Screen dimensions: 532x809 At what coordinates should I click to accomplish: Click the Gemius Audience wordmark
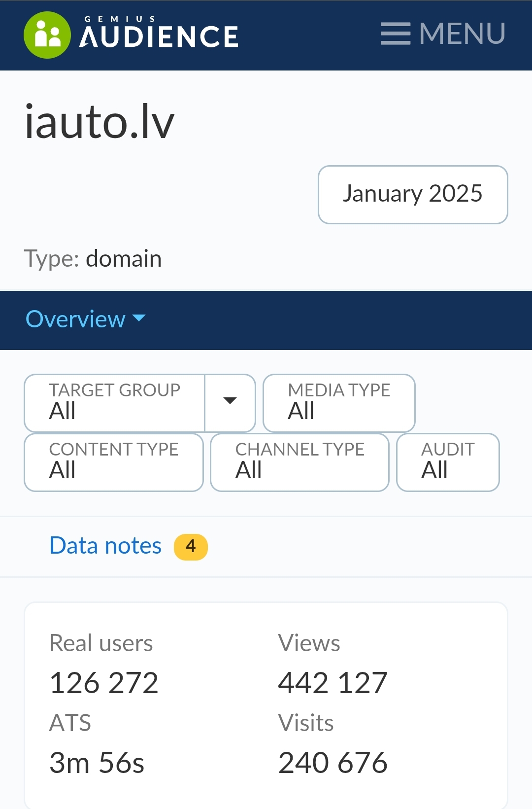159,35
